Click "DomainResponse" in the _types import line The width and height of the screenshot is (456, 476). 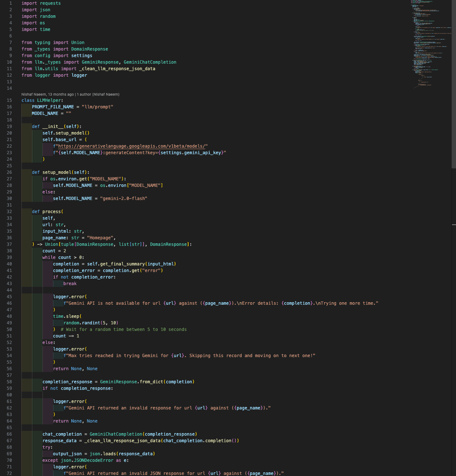[x=90, y=49]
